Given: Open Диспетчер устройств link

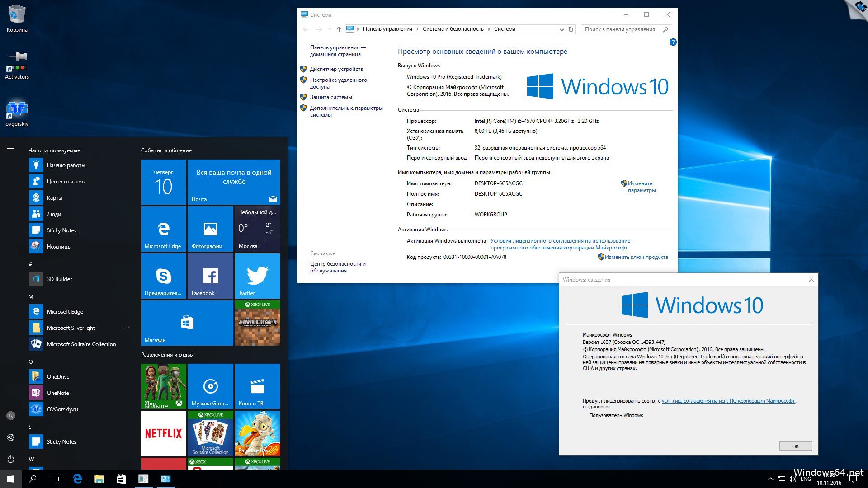Looking at the screenshot, I should point(336,69).
